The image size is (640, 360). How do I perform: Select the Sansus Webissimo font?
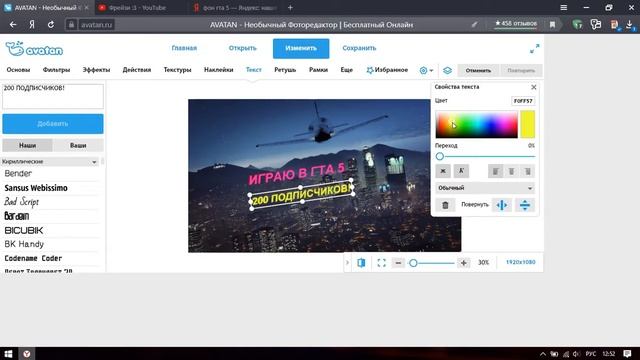point(36,188)
